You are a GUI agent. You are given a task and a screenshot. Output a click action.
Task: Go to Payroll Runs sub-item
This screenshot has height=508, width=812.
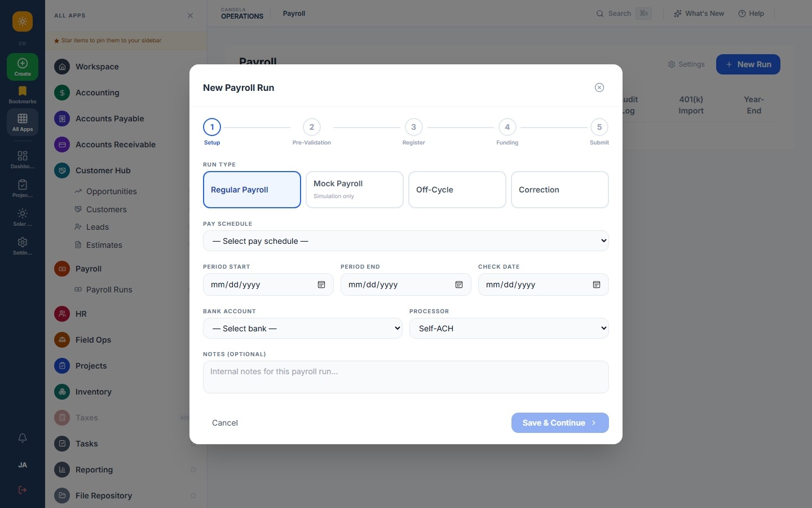pos(109,290)
